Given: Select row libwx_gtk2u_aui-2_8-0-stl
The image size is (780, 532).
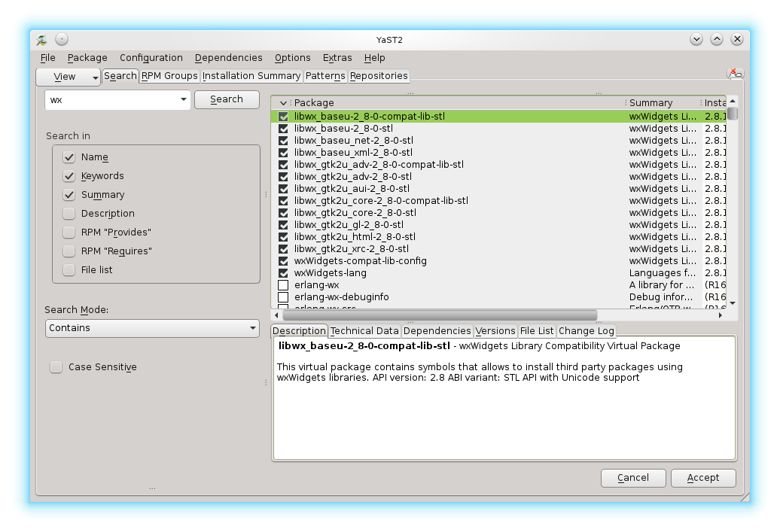Looking at the screenshot, I should click(498, 189).
